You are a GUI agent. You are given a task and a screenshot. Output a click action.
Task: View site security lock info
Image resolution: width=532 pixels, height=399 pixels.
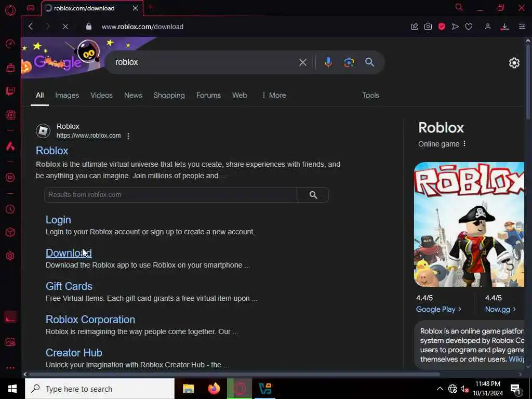tap(88, 26)
